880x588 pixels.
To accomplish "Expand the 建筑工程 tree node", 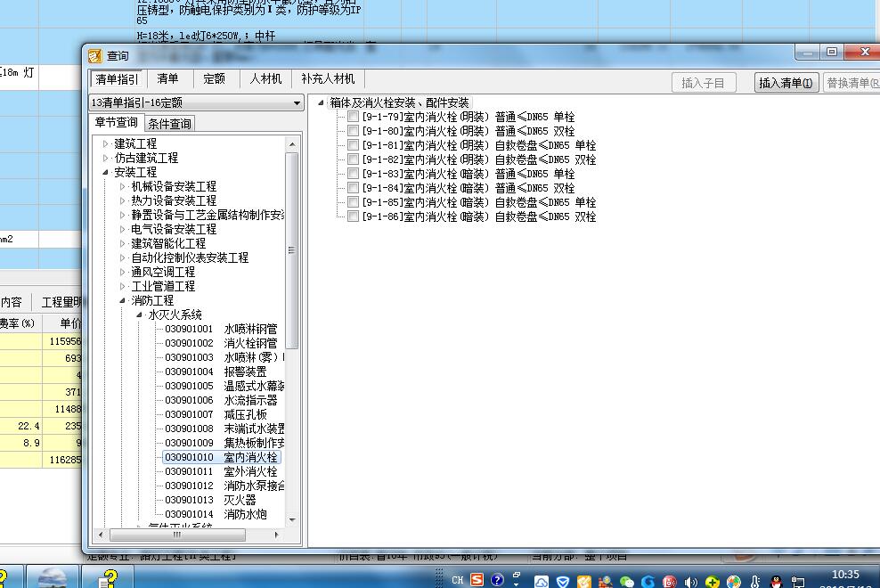I will 105,143.
